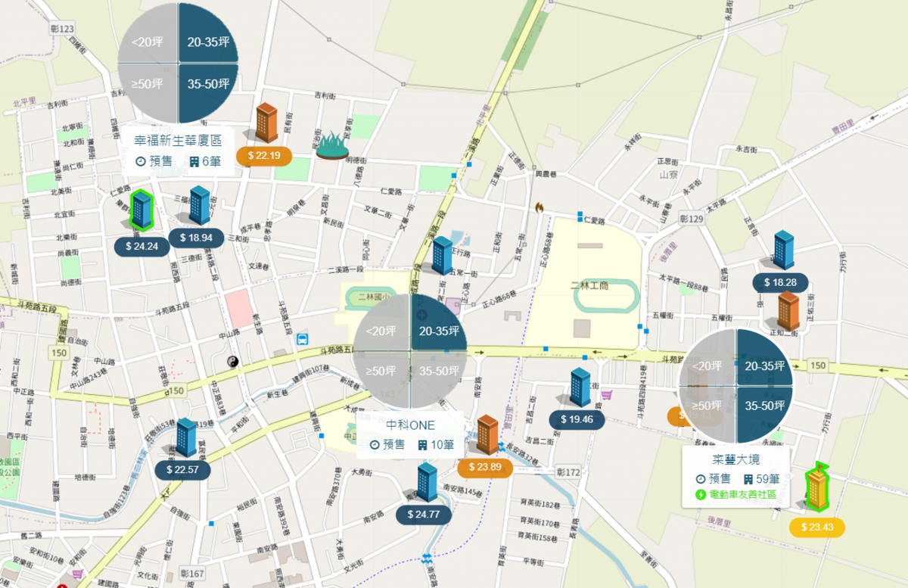Image resolution: width=908 pixels, height=588 pixels.
Task: Click 預售 in the 中科ONE card
Action: [x=394, y=445]
